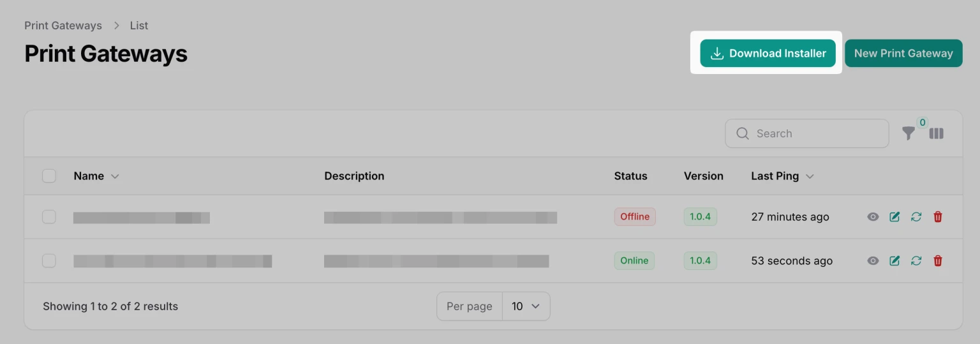The width and height of the screenshot is (980, 344).
Task: Open the Per page dropdown
Action: tap(526, 306)
